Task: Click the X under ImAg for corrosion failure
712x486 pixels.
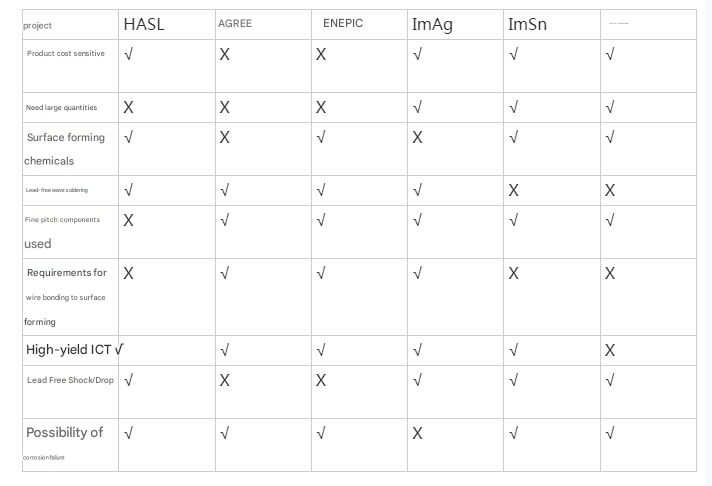Action: [418, 434]
